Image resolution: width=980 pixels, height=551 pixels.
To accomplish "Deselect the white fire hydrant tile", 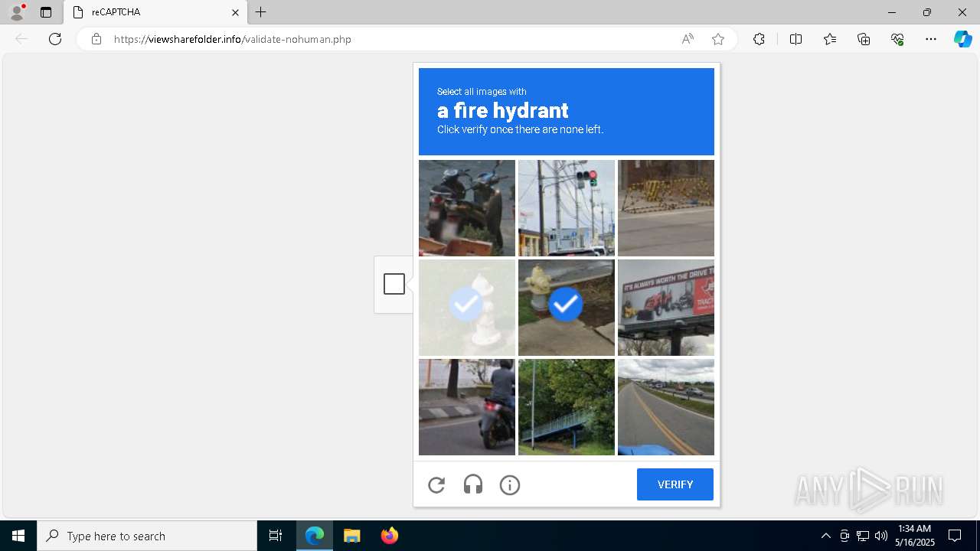I will pos(467,308).
